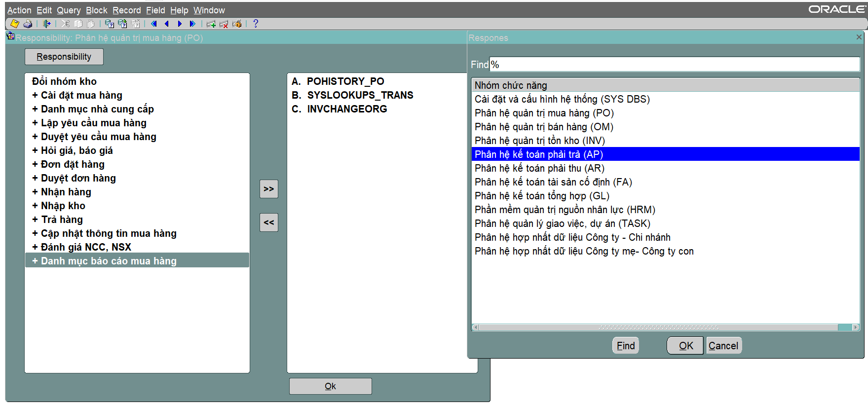Click the Exit door icon in toolbar

(x=47, y=24)
